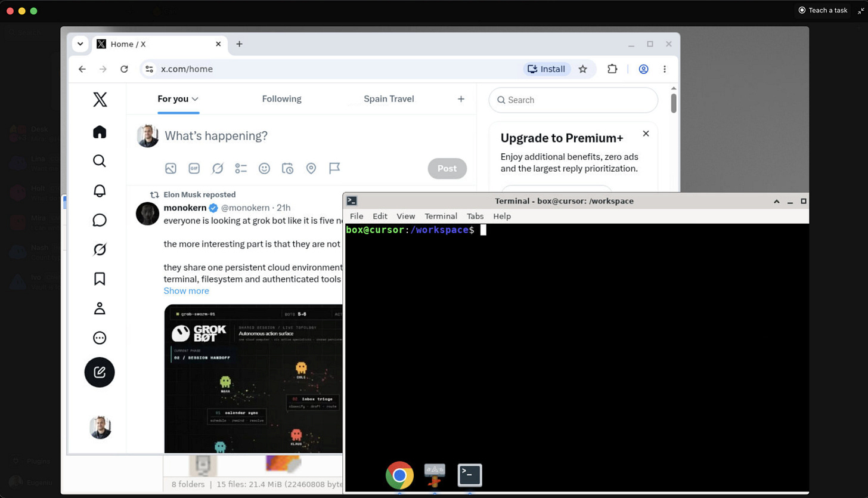Open Messages via the chat bubble icon

[100, 220]
